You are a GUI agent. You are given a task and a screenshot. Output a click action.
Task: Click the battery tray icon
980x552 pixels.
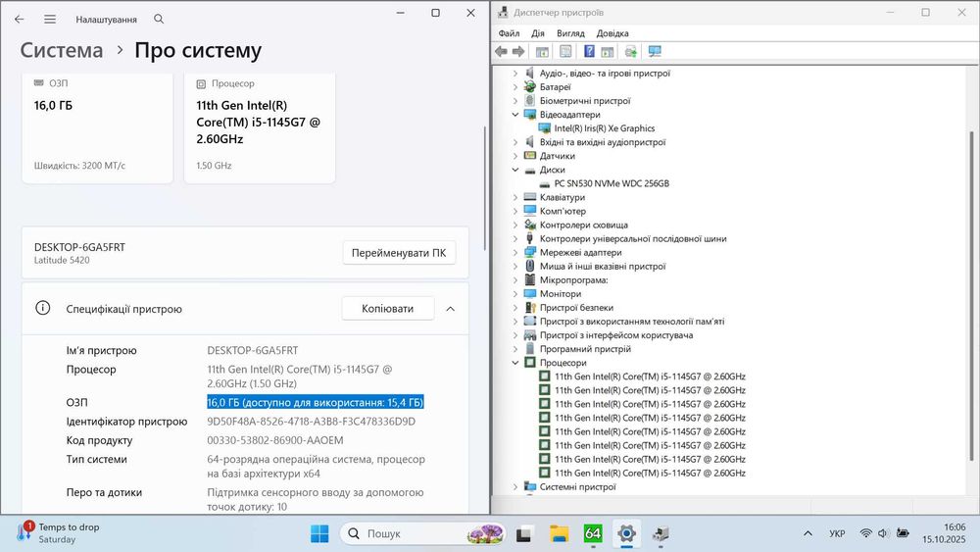pyautogui.click(x=903, y=533)
